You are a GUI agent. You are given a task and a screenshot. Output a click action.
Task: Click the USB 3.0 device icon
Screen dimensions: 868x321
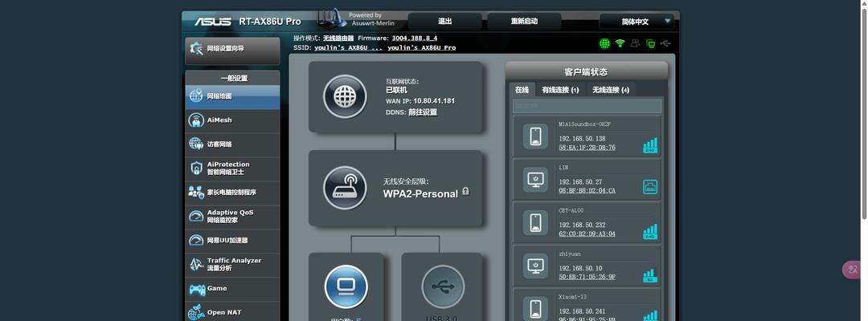pyautogui.click(x=443, y=286)
